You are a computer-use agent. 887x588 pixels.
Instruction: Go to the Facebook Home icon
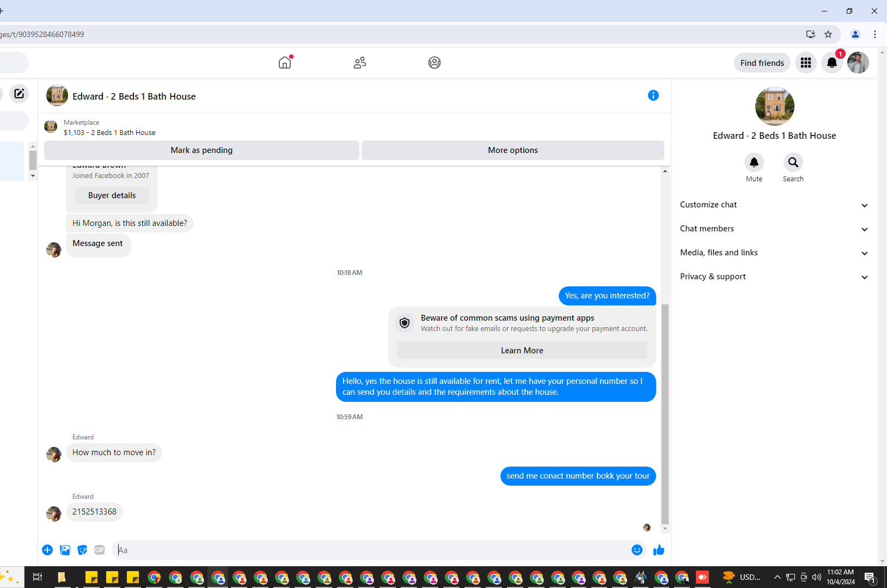pyautogui.click(x=285, y=63)
